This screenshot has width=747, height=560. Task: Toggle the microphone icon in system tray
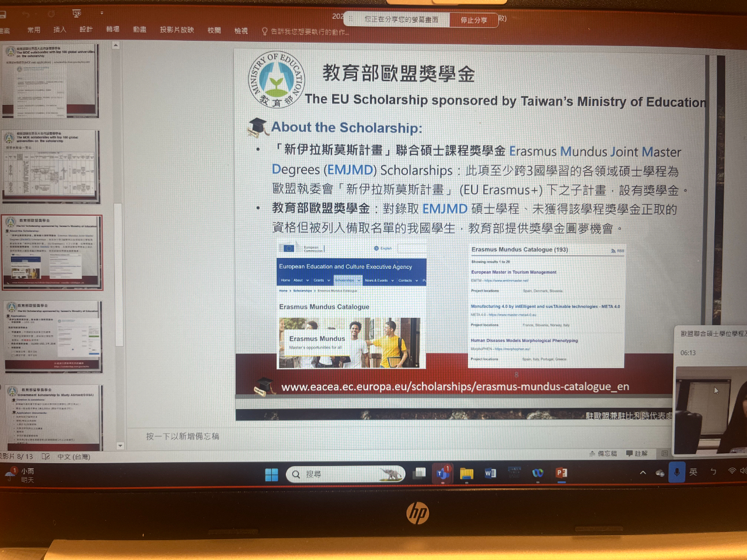pyautogui.click(x=676, y=471)
